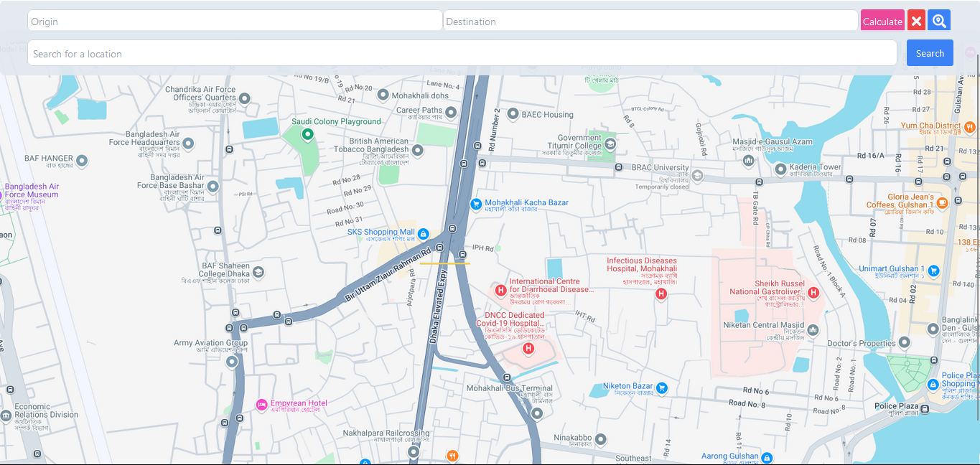Screen dimensions: 980x465
Task: Click the Infectious Diseases Hospital marker
Action: point(661,293)
